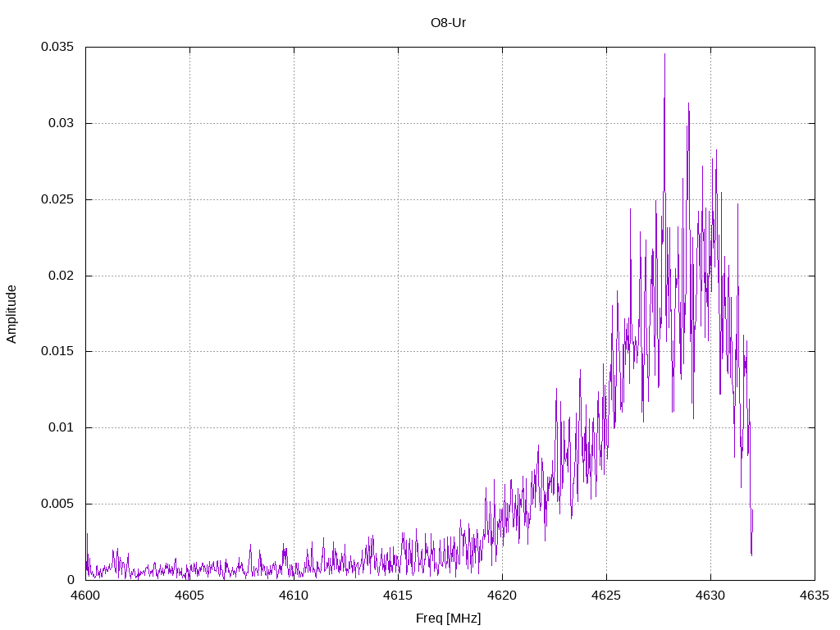Click the y-axis tick label 0.025
Image resolution: width=840 pixels, height=630 pixels.
coord(57,199)
